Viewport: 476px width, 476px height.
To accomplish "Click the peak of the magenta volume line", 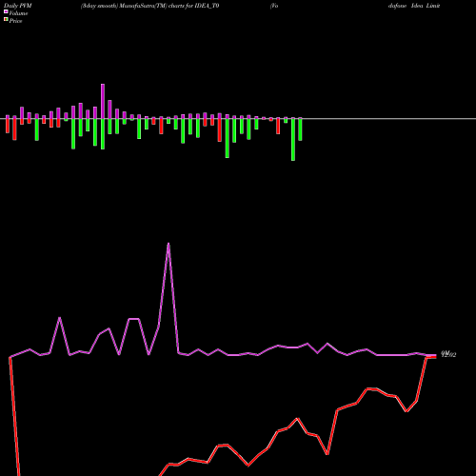I will click(169, 244).
